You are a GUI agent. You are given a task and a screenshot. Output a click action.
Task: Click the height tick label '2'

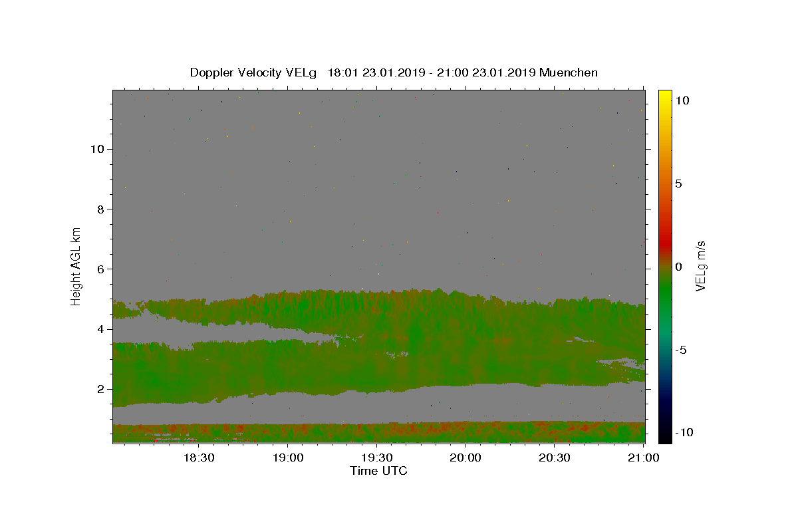[x=99, y=389]
